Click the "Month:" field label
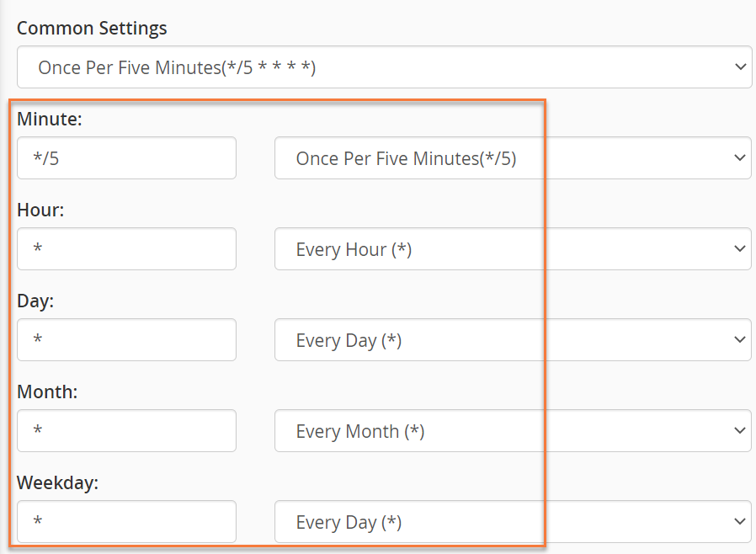This screenshot has height=554, width=756. (x=45, y=392)
